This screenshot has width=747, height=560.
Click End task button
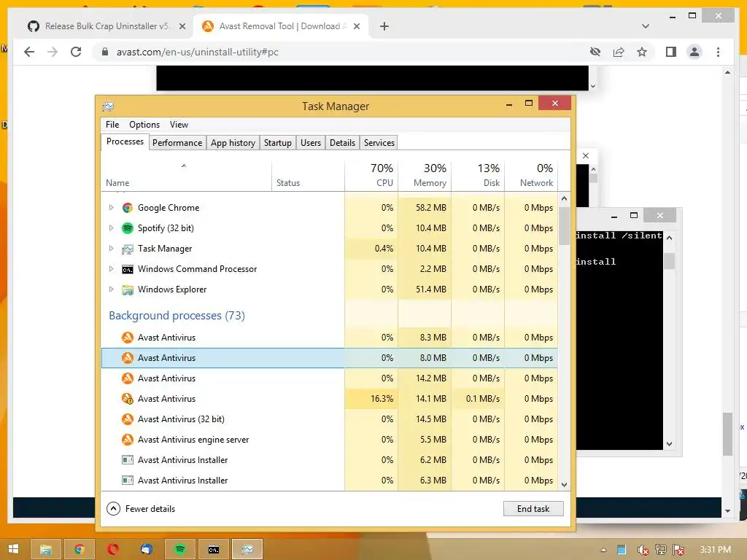pos(533,508)
